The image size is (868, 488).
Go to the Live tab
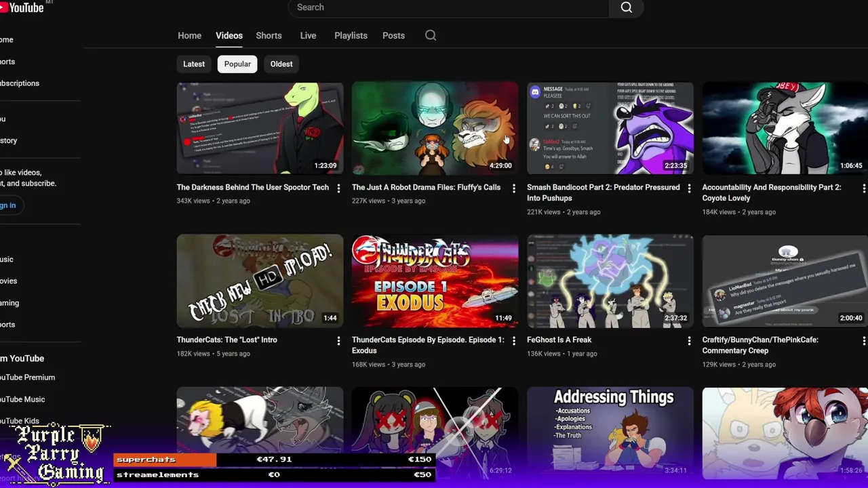(x=308, y=35)
